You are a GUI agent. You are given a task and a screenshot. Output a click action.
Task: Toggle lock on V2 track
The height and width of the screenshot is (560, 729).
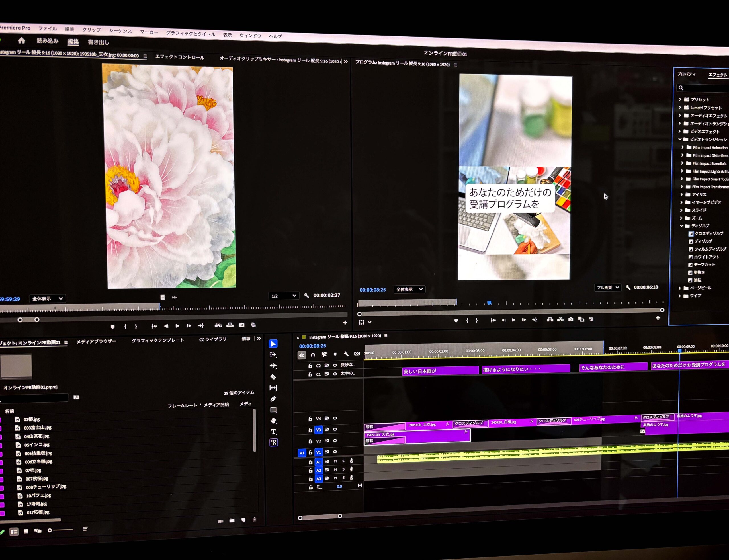(x=310, y=441)
